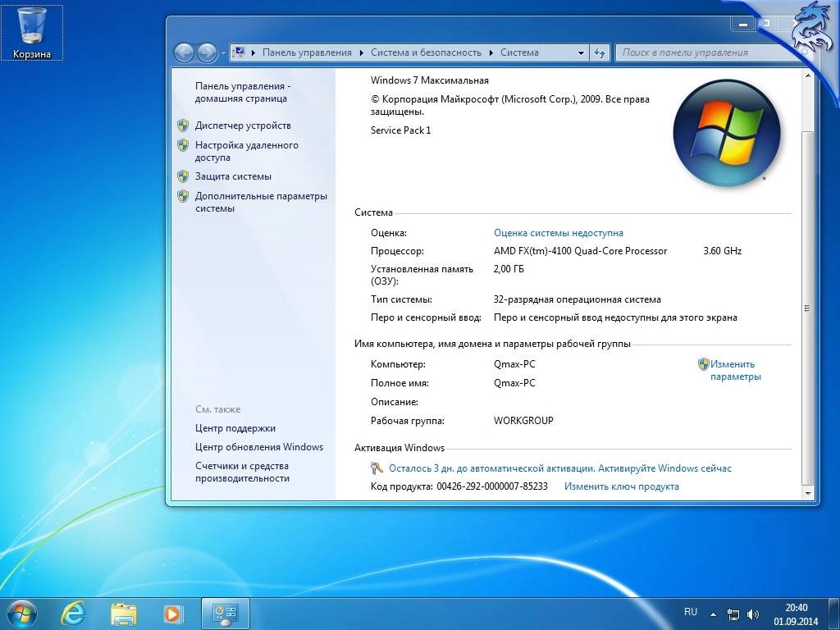Select the Система breadcrumb

coord(519,52)
